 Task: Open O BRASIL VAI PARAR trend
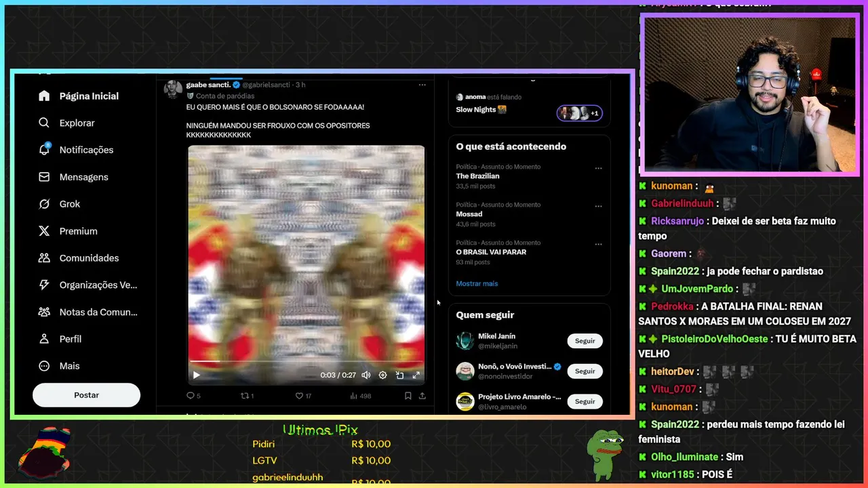point(491,252)
